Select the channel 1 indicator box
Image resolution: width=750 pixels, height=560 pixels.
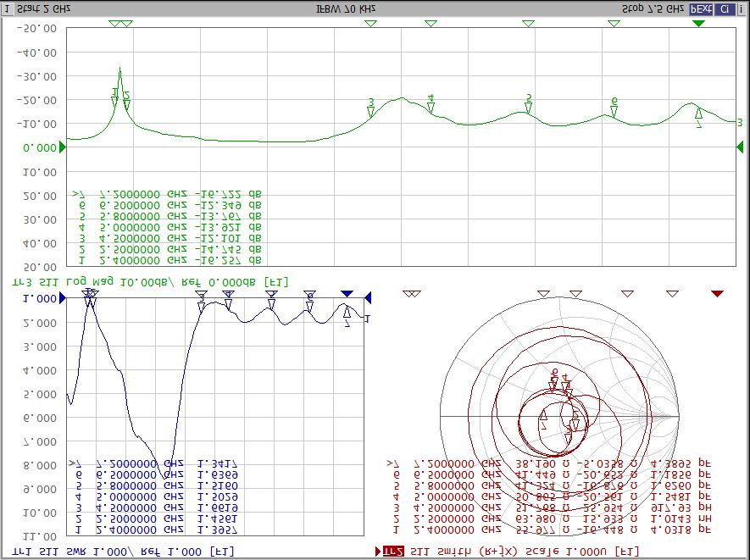pyautogui.click(x=7, y=8)
